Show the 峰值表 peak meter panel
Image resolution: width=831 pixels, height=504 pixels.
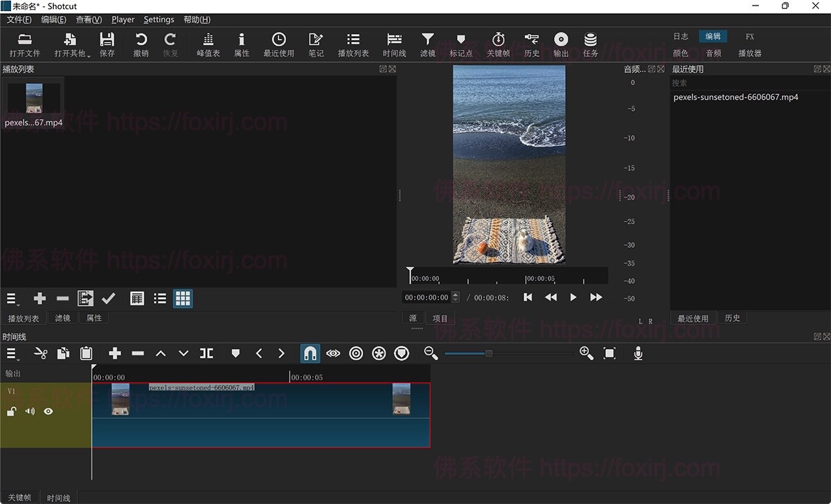point(207,45)
